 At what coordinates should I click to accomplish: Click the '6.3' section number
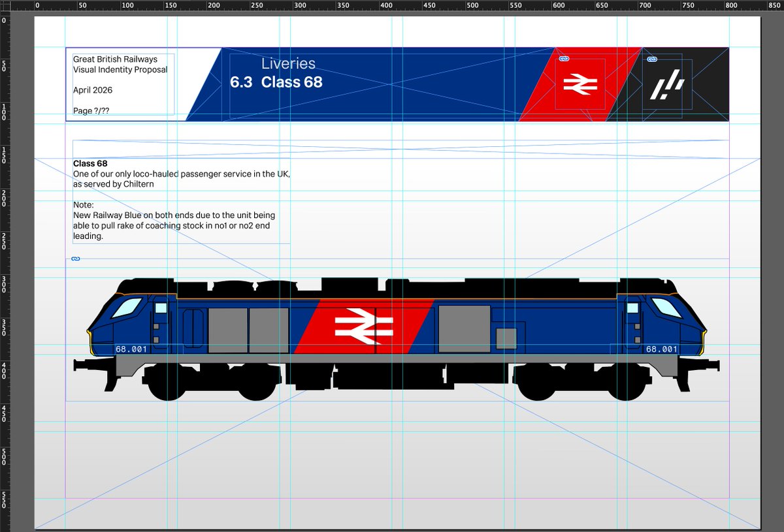(x=241, y=82)
